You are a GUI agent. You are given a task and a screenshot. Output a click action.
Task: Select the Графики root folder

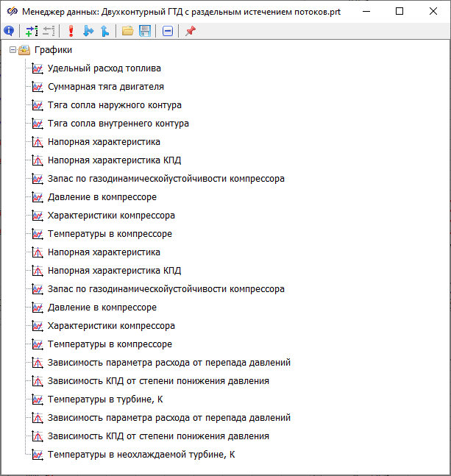point(53,50)
